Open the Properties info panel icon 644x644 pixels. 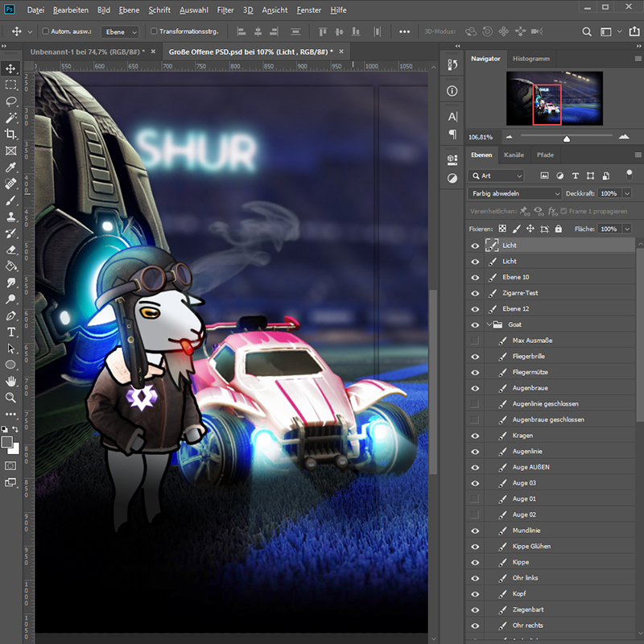click(452, 91)
